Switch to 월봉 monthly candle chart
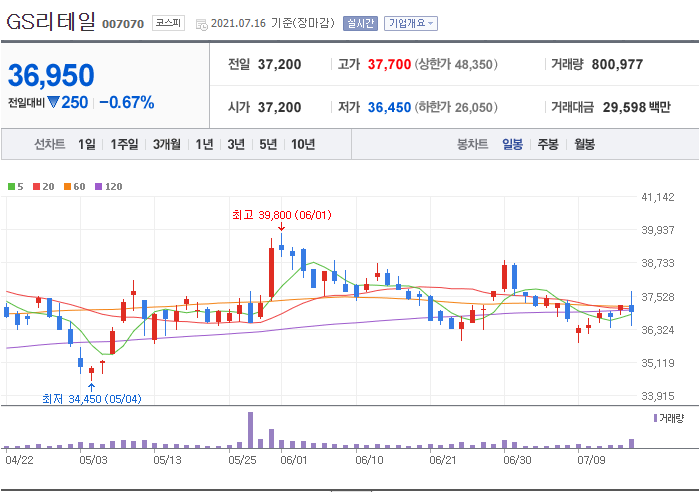699x492 pixels. click(x=584, y=144)
